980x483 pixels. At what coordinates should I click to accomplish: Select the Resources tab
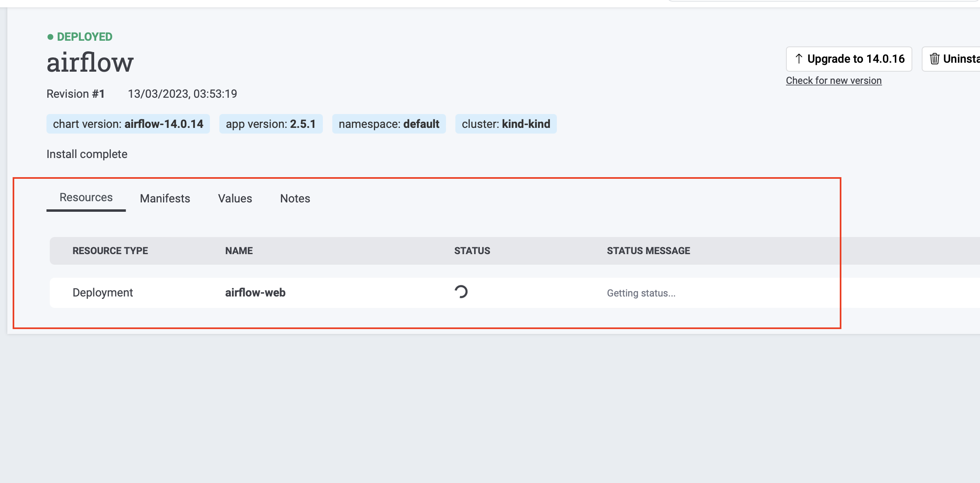(86, 197)
